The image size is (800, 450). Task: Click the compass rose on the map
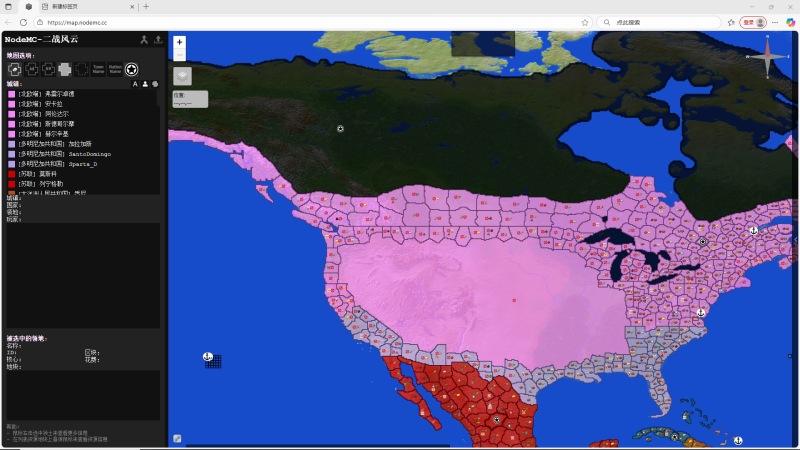point(768,57)
